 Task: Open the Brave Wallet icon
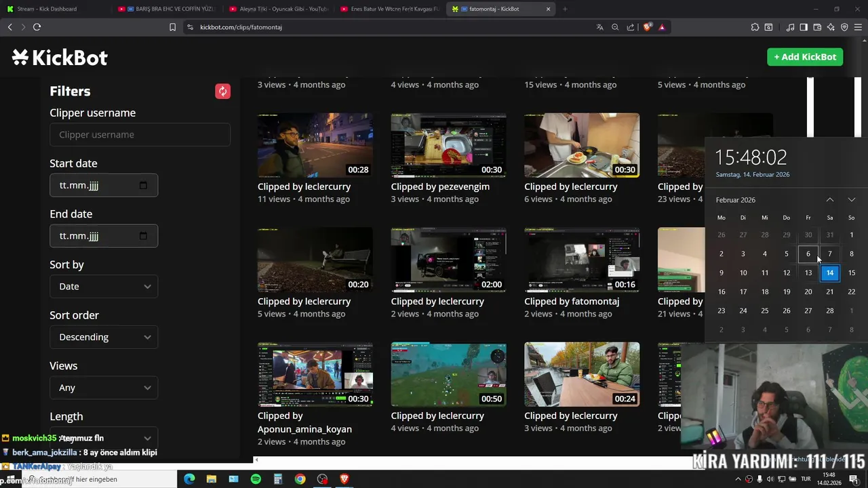817,27
